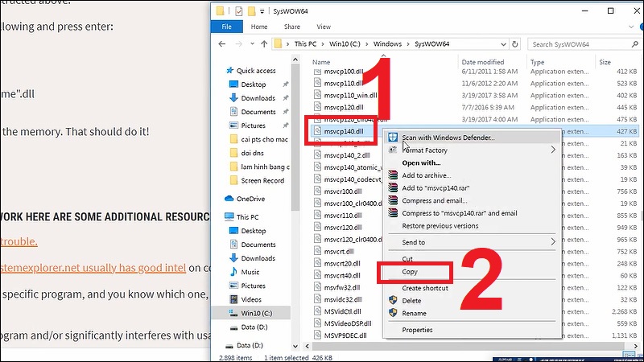Open the OneDrive cloud item
This screenshot has height=362, width=644.
point(245,199)
